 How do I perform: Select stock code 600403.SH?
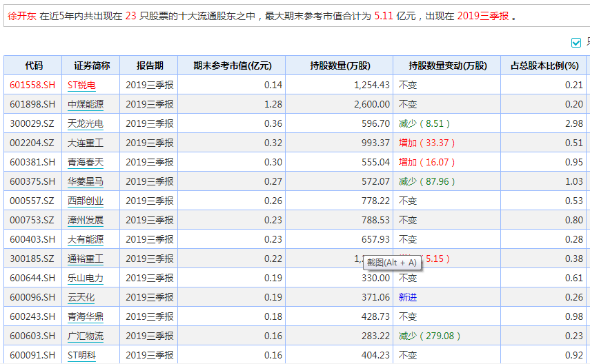coord(32,239)
